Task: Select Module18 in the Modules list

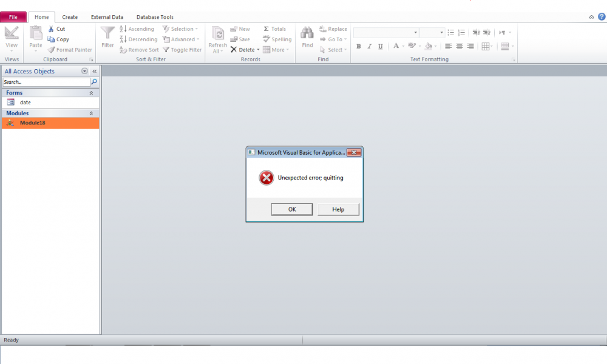Action: (50, 123)
